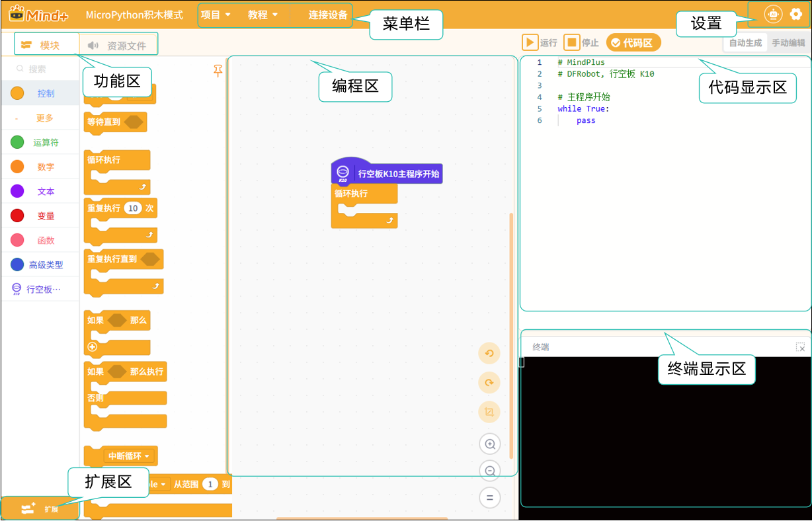Toggle the 代码区 code area checkbox

pyautogui.click(x=633, y=43)
